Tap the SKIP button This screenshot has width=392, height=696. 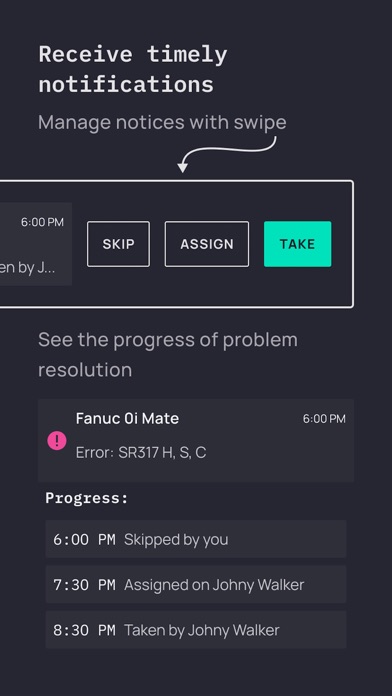pyautogui.click(x=119, y=244)
